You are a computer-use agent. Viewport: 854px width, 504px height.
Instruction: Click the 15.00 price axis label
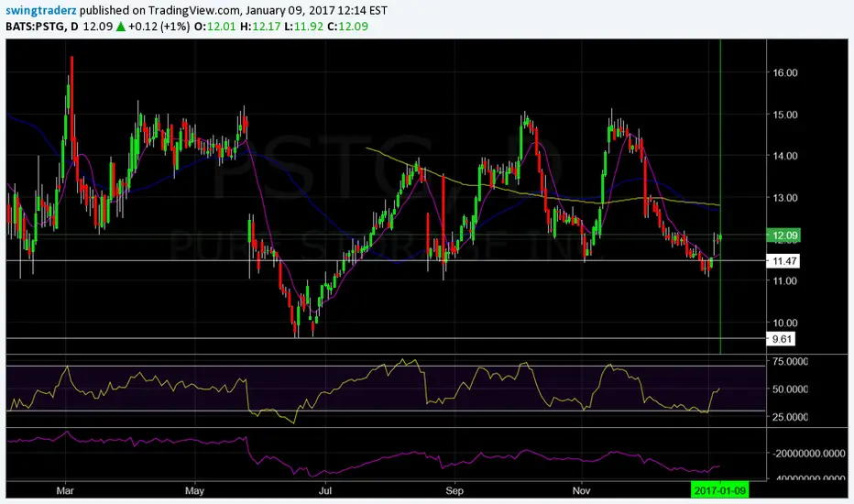click(x=784, y=115)
